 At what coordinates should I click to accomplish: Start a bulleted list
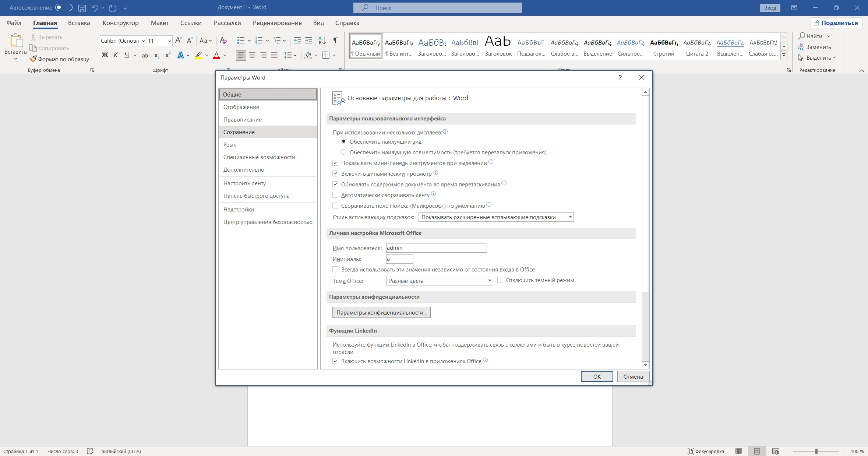[241, 41]
